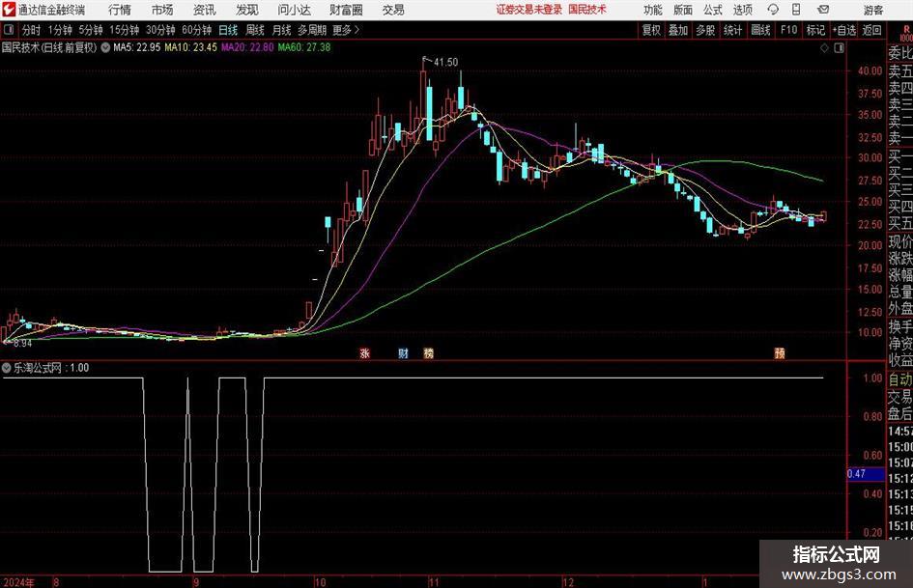This screenshot has height=588, width=913.
Task: Click the blue 0.47 value tag on axis
Action: click(866, 474)
